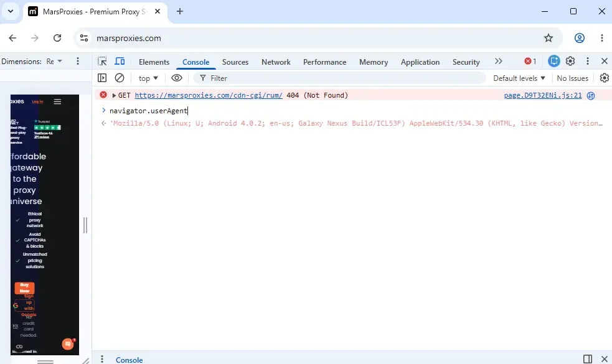
Task: Click Log in on the page preview
Action: 37,101
